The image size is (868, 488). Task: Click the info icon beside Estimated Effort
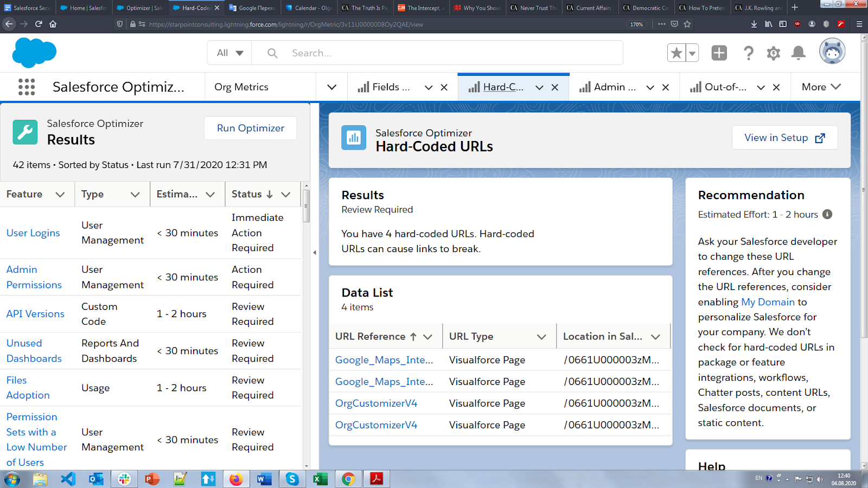[827, 214]
